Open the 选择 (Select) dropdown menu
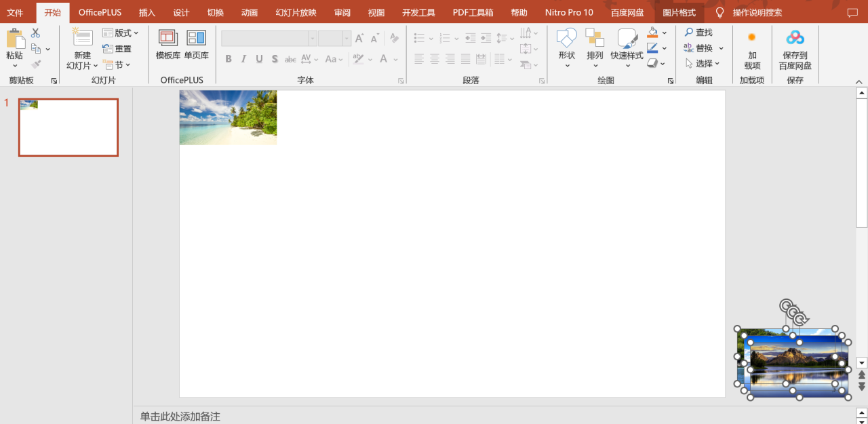Image resolution: width=868 pixels, height=424 pixels. (x=704, y=63)
